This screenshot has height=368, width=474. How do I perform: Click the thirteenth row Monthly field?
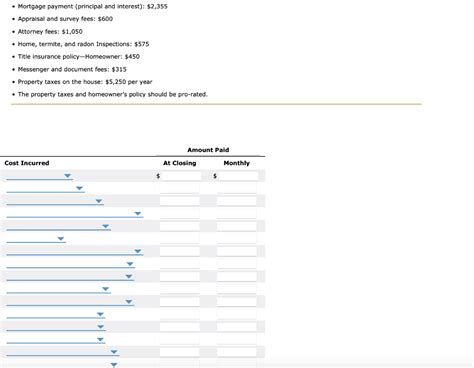tap(237, 327)
